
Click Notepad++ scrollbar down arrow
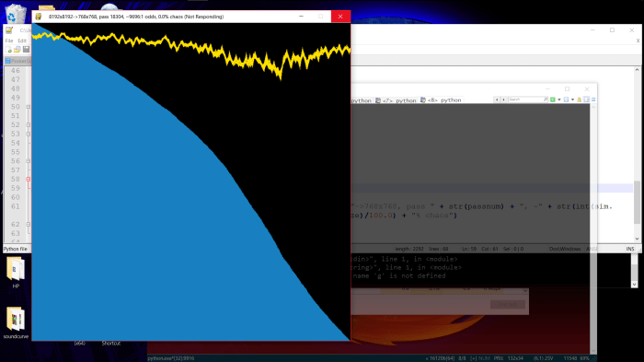pyautogui.click(x=637, y=239)
